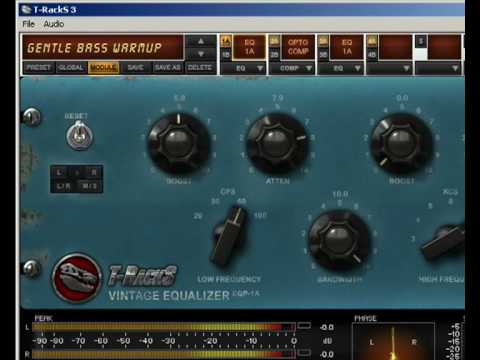This screenshot has height=360, width=480.
Task: Open the COMP module dropdown
Action: (292, 68)
